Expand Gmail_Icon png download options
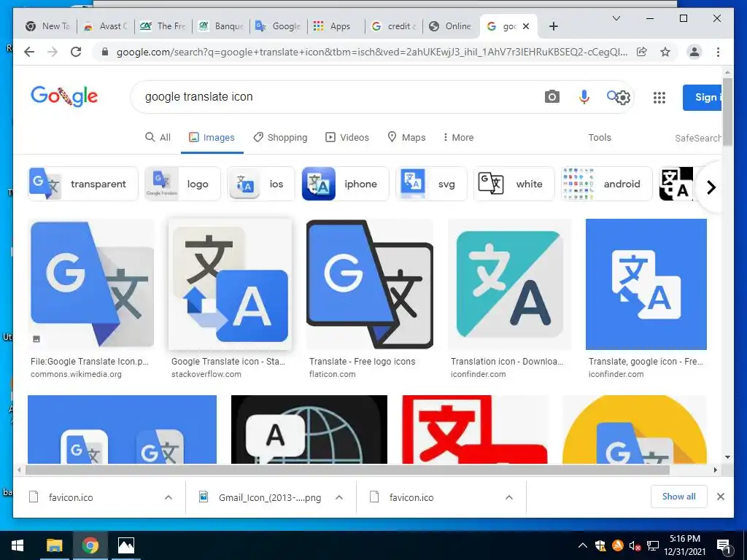The height and width of the screenshot is (560, 747). click(339, 497)
